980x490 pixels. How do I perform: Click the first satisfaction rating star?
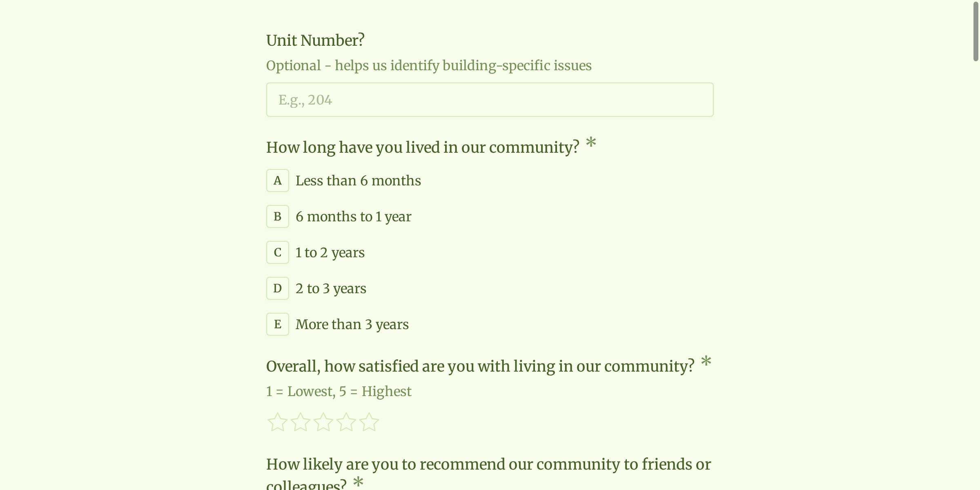[x=278, y=421]
